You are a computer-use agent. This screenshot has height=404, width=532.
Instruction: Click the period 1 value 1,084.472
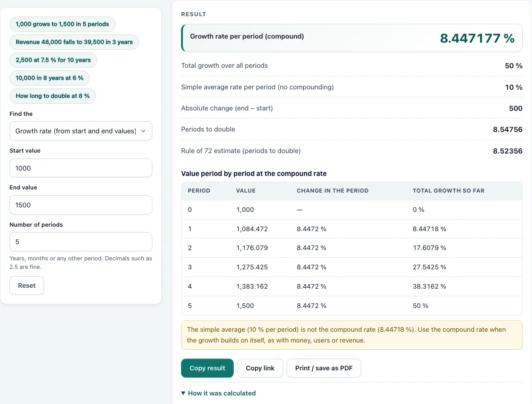tap(252, 229)
